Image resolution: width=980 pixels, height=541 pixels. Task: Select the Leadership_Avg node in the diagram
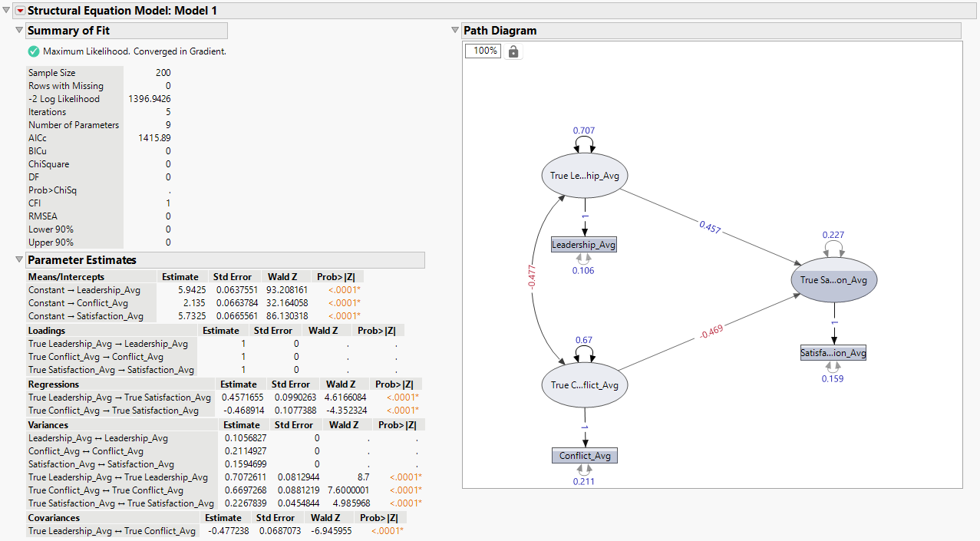point(584,243)
